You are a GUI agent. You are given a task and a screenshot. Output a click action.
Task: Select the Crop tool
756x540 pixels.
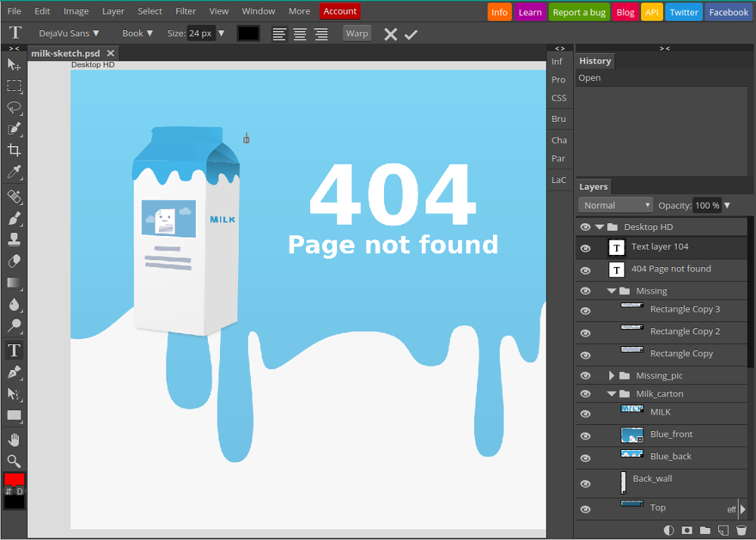[14, 150]
